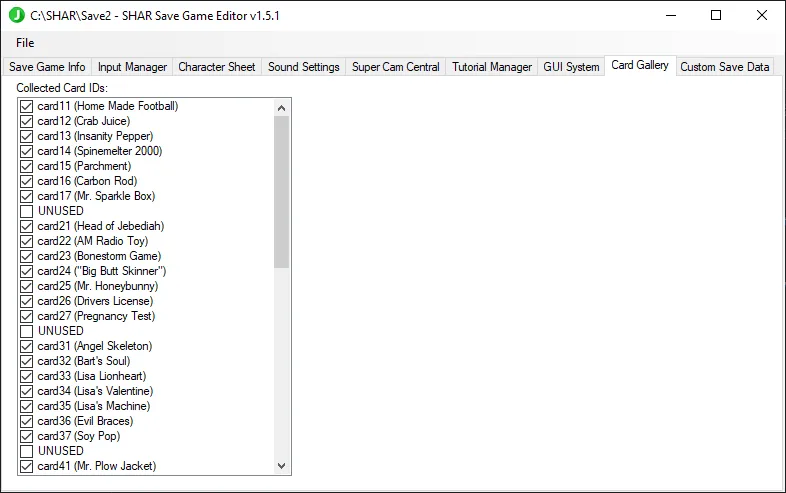786x493 pixels.
Task: Uncheck card33 Lisa Lionheart
Action: tap(27, 376)
